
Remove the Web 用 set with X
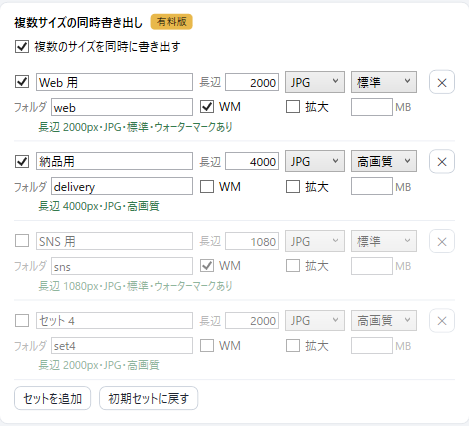tap(442, 82)
